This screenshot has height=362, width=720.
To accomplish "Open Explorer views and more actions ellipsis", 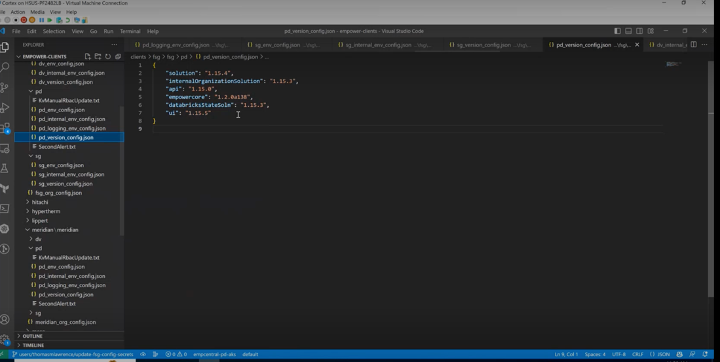I will click(x=114, y=45).
